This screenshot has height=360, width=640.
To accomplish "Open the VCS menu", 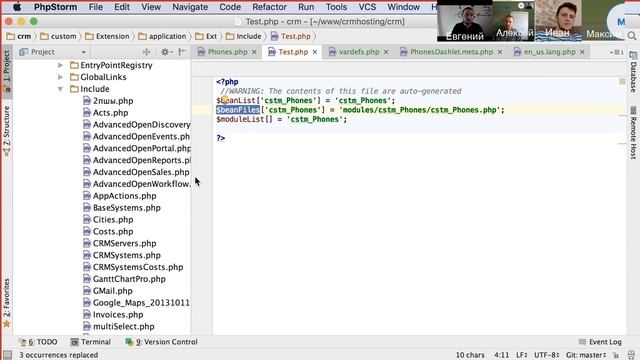I will pyautogui.click(x=367, y=7).
